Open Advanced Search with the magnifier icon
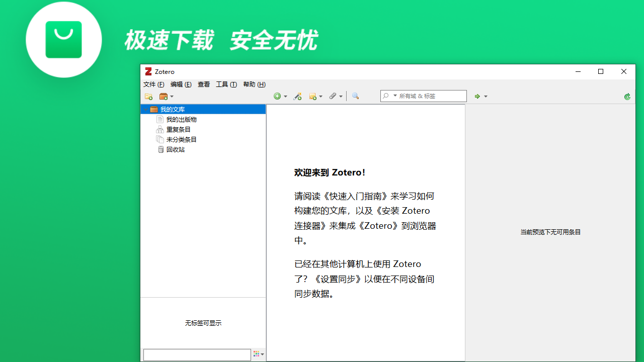The image size is (644, 362). (355, 96)
